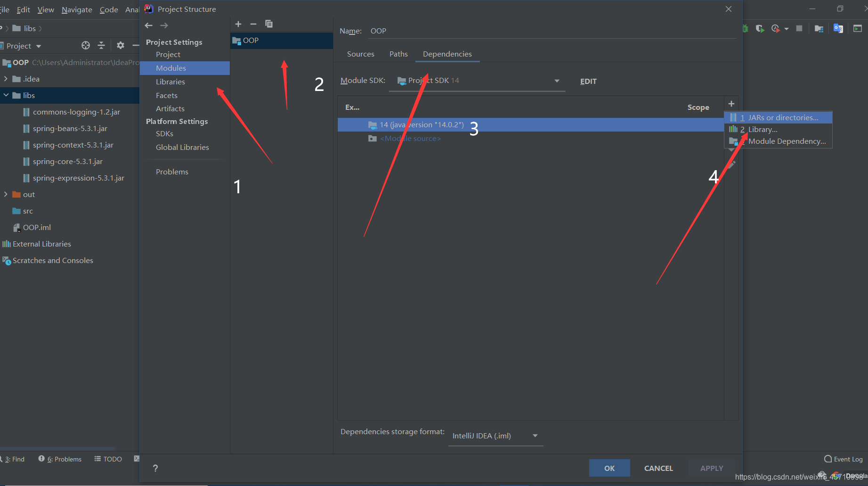Collapse all in the Project tool window
The image size is (868, 486).
coord(101,45)
